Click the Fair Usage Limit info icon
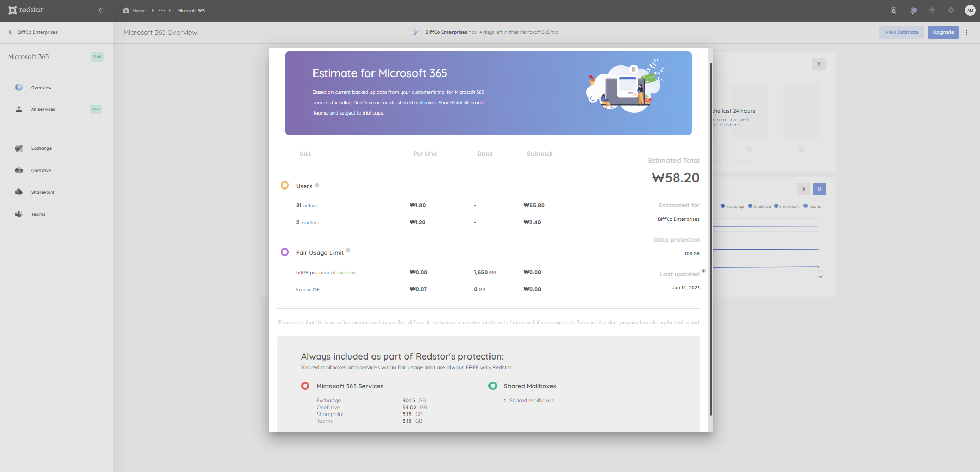980x472 pixels. coord(348,250)
